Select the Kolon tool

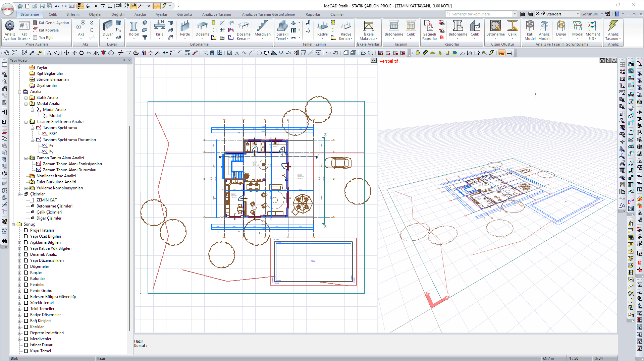tap(134, 27)
